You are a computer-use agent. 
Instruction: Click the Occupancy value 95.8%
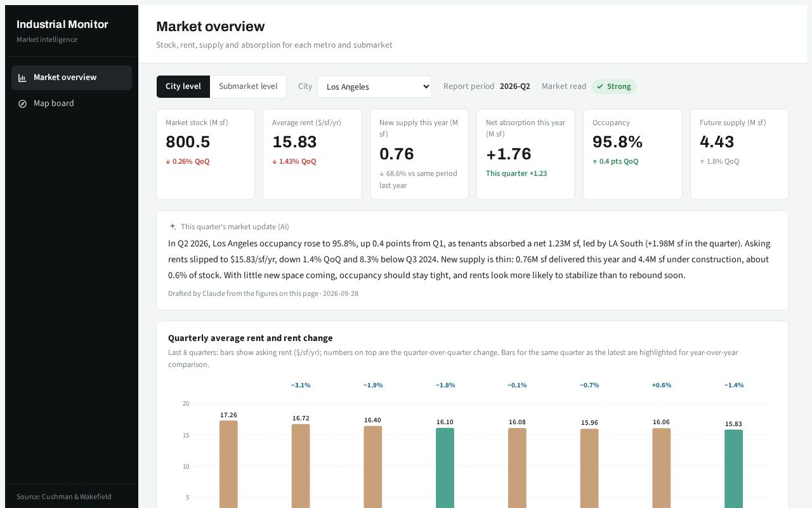618,142
